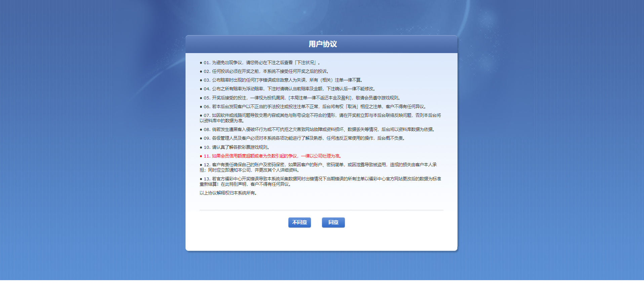Click the bracketed 本局注单 text in clause 05
The width and height of the screenshot is (644, 301).
point(320,98)
